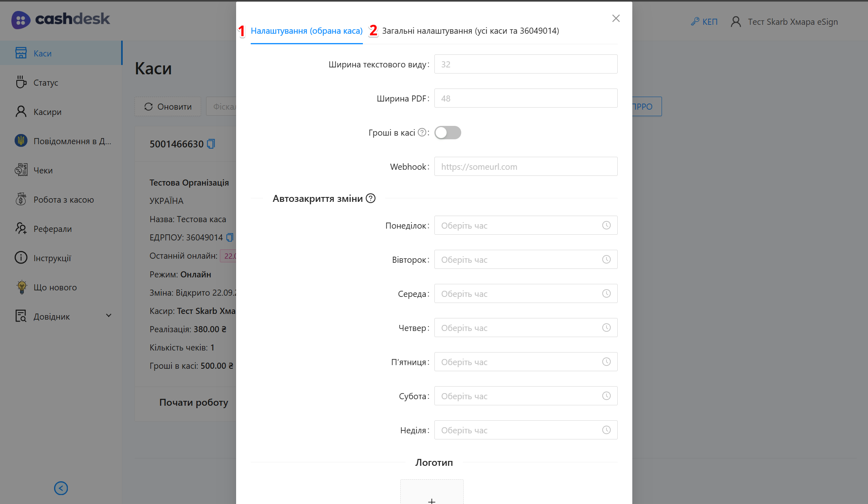Go to Робота з касою
This screenshot has height=504, width=868.
coord(63,200)
